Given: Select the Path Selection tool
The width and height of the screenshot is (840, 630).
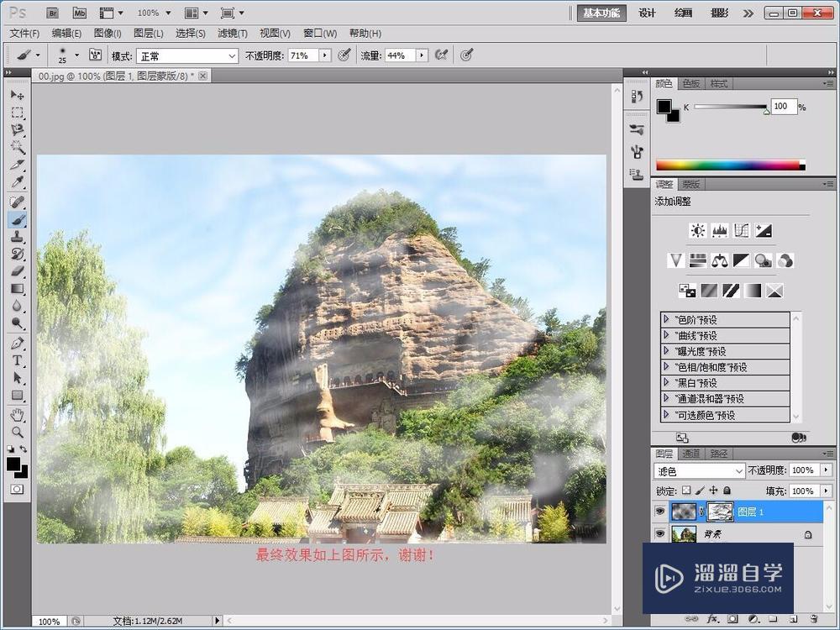Looking at the screenshot, I should coord(17,378).
